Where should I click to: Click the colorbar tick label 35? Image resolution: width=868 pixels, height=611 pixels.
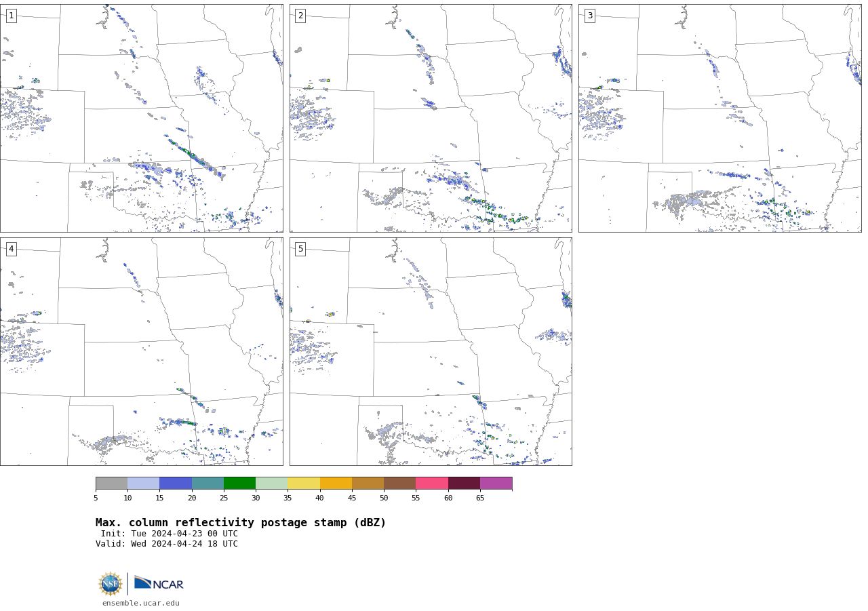(288, 498)
